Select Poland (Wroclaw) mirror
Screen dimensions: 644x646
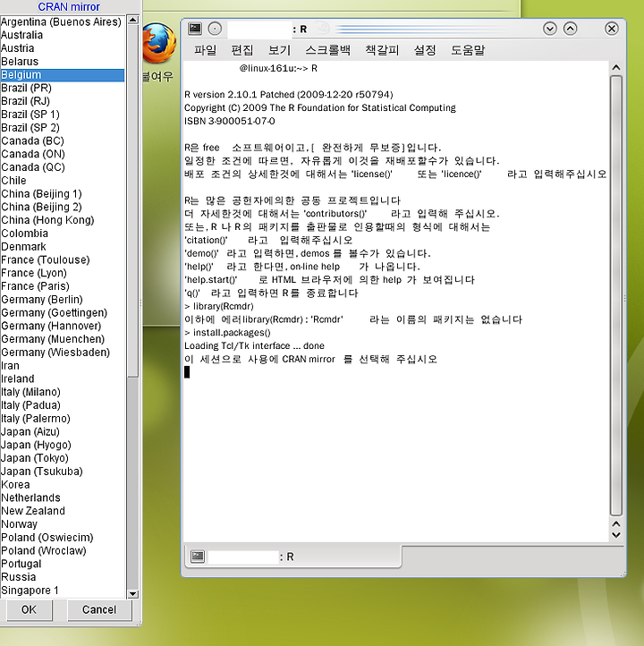(63, 551)
